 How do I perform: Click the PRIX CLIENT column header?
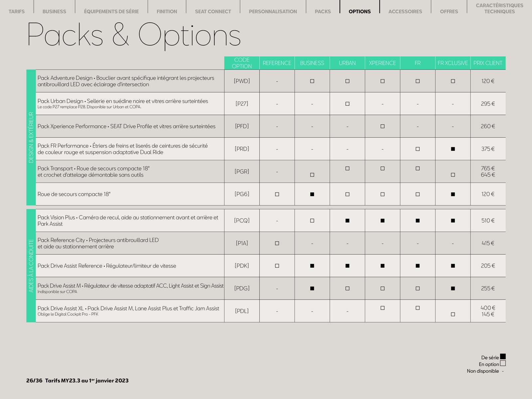tap(488, 63)
